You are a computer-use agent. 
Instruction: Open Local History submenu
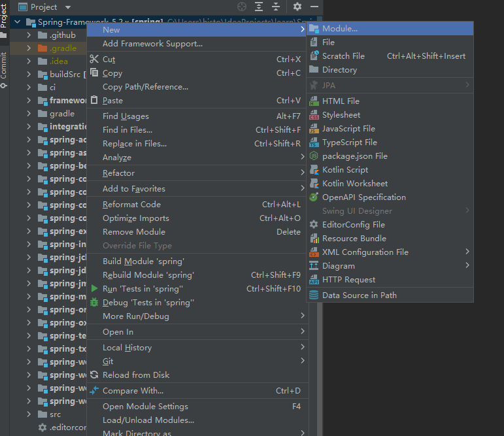(197, 347)
